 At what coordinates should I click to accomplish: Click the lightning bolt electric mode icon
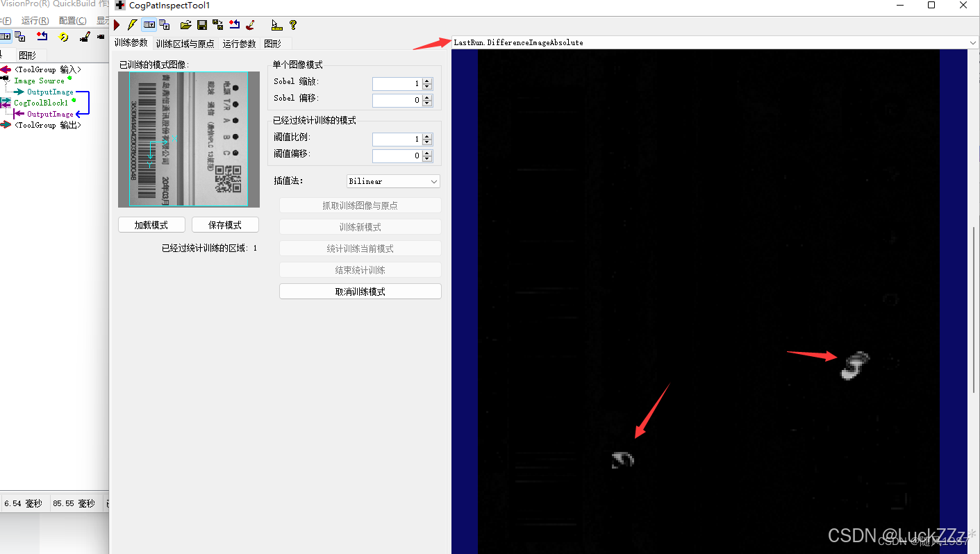(132, 25)
